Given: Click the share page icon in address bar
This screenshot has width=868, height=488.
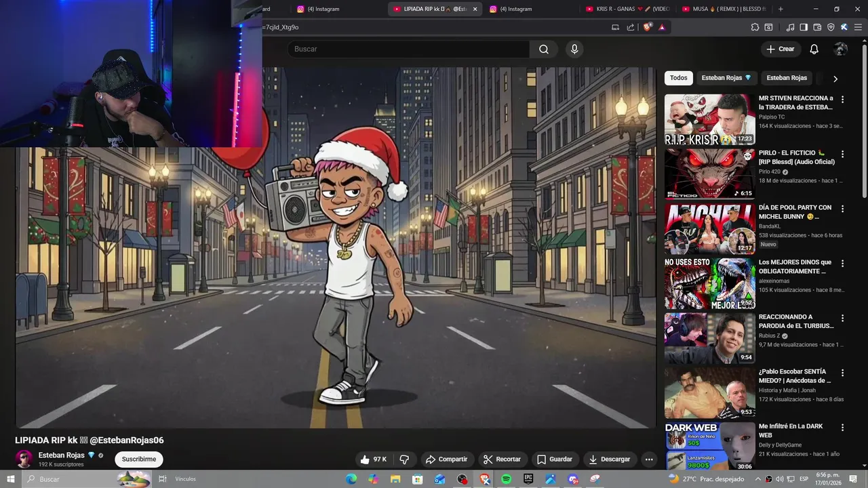Looking at the screenshot, I should click(631, 27).
